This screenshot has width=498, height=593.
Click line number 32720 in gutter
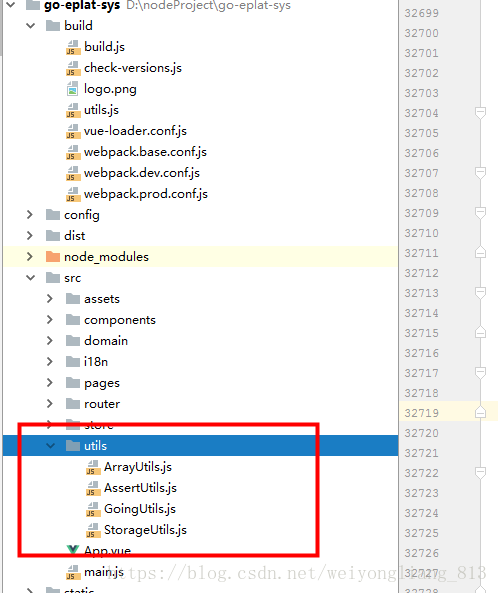click(x=421, y=433)
